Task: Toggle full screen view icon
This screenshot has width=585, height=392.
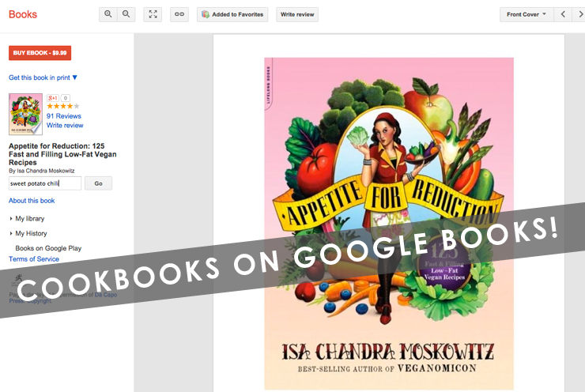Action: pyautogui.click(x=153, y=14)
